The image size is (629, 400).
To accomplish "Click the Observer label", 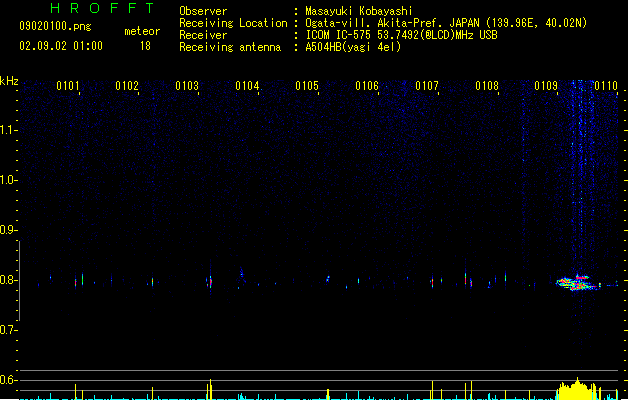I will point(203,11).
